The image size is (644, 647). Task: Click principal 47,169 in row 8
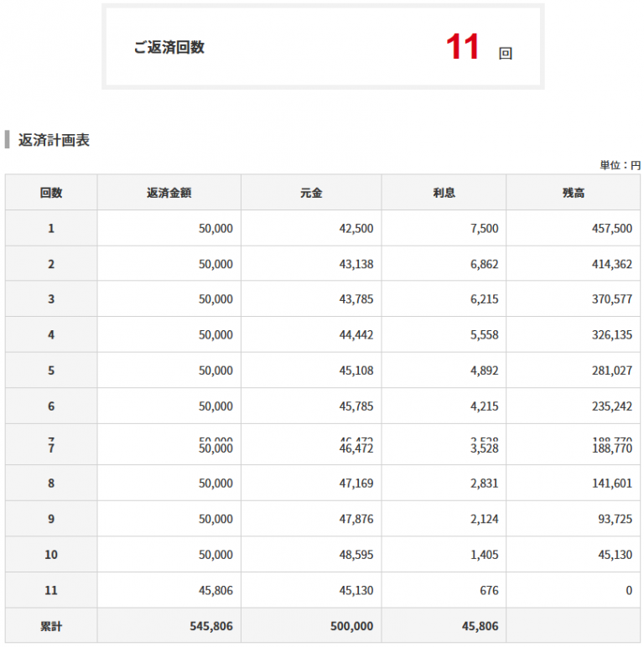pyautogui.click(x=356, y=484)
